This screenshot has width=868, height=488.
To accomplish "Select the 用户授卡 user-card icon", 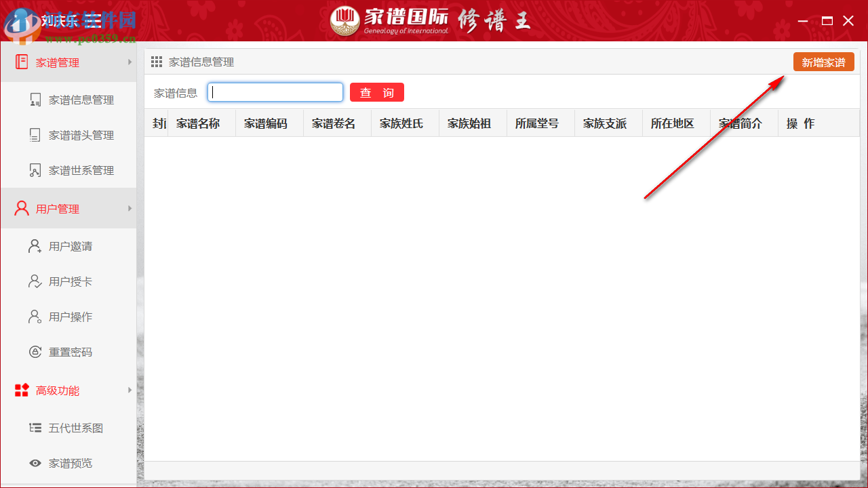I will point(35,281).
